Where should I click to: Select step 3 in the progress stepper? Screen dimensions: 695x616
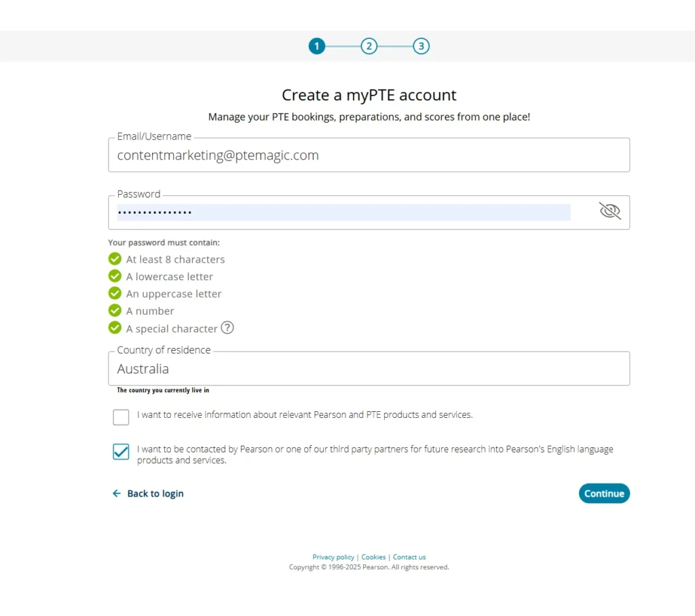coord(421,46)
